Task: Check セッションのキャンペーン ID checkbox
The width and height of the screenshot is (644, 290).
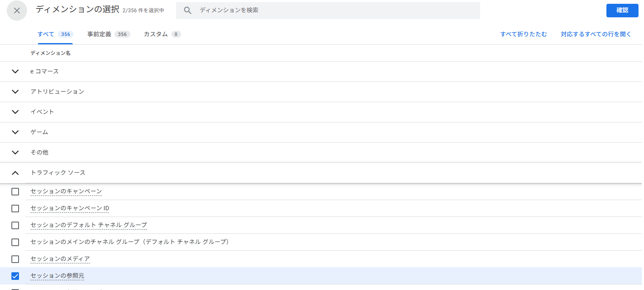Action: [x=15, y=209]
